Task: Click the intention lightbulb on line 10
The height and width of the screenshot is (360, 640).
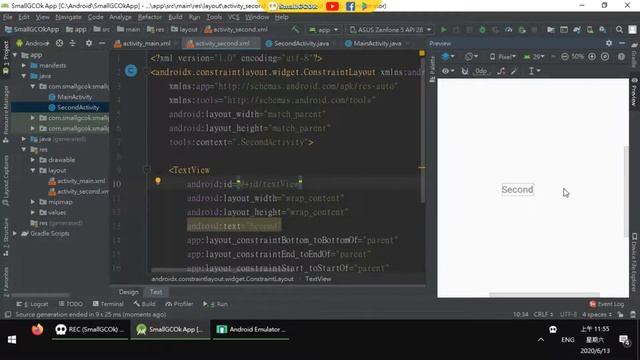Action: pos(158,181)
